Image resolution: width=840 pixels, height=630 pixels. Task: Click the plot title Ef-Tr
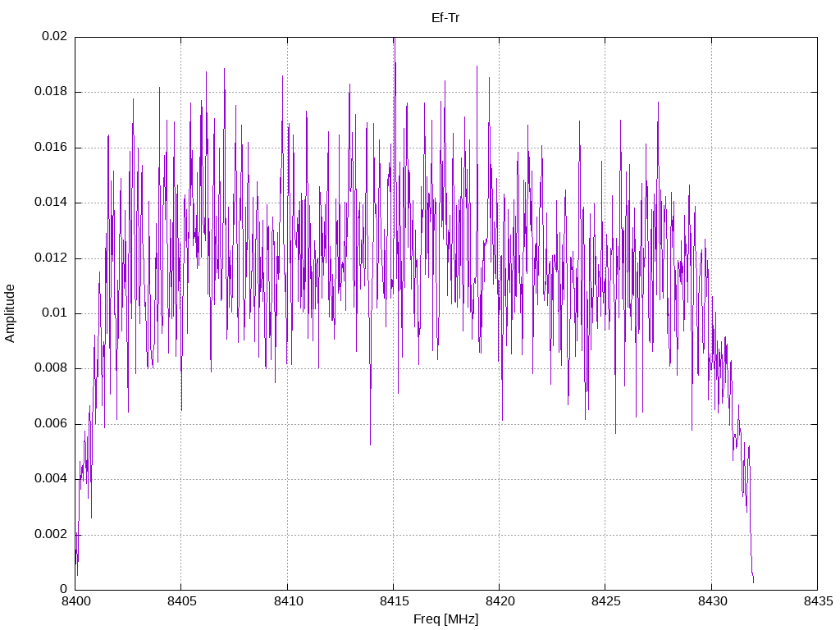(445, 18)
